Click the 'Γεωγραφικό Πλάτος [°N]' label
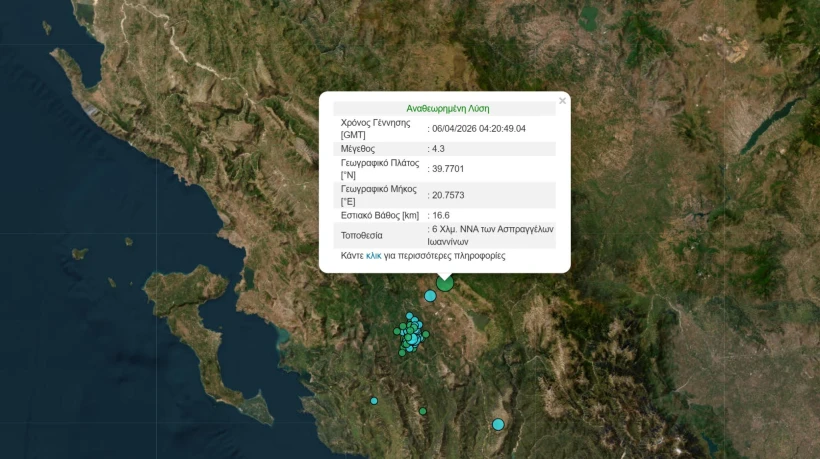Image resolution: width=820 pixels, height=459 pixels. tap(380, 169)
